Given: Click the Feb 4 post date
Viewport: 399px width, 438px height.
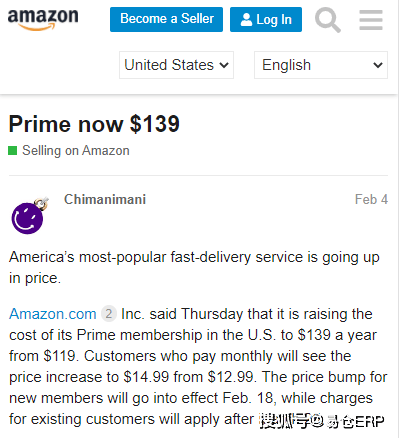Looking at the screenshot, I should pyautogui.click(x=371, y=199).
